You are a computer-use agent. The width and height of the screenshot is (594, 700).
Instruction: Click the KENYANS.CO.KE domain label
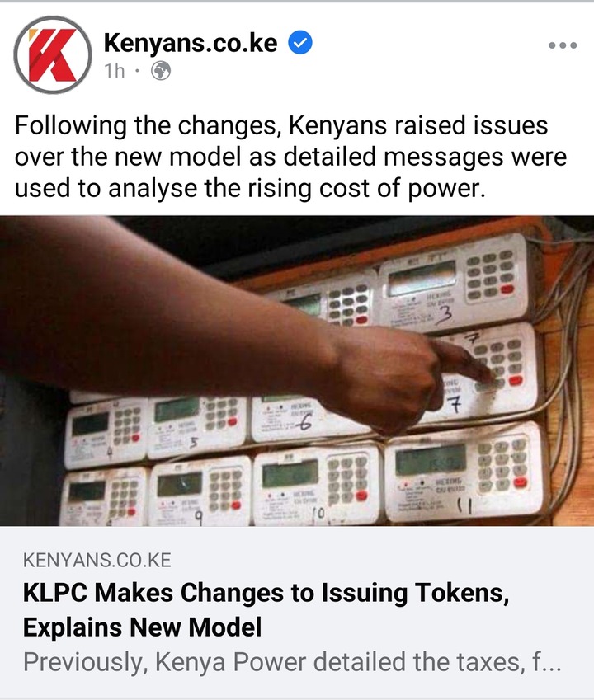(97, 561)
